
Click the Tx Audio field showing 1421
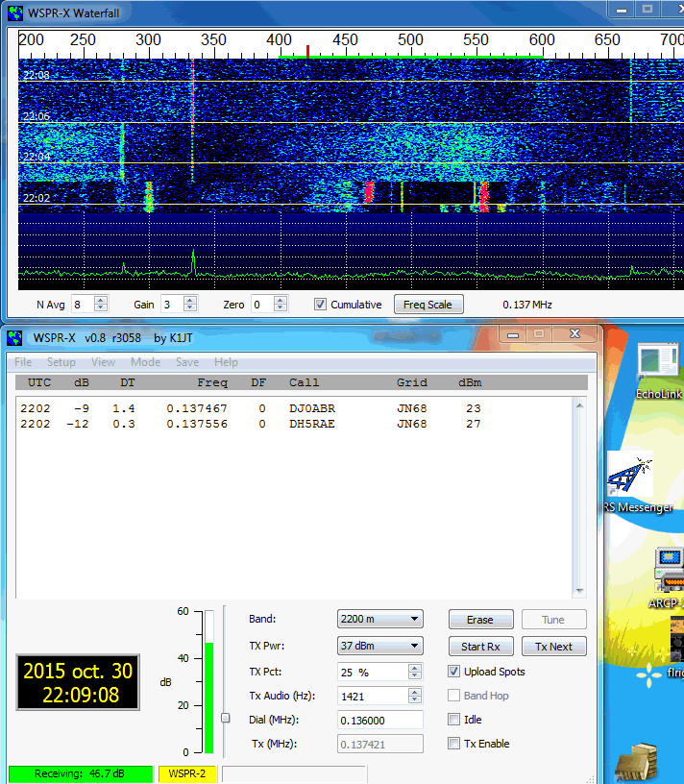coord(373,696)
